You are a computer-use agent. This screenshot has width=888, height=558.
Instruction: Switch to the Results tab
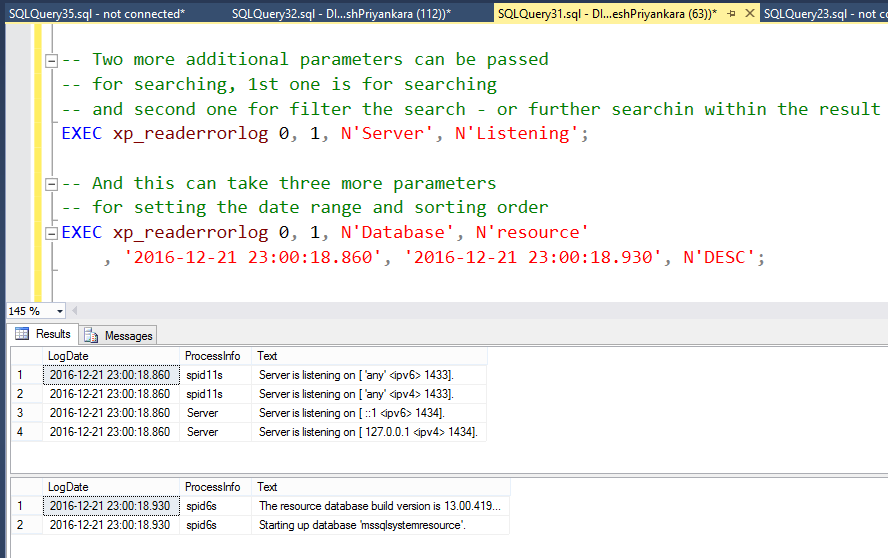pyautogui.click(x=43, y=334)
